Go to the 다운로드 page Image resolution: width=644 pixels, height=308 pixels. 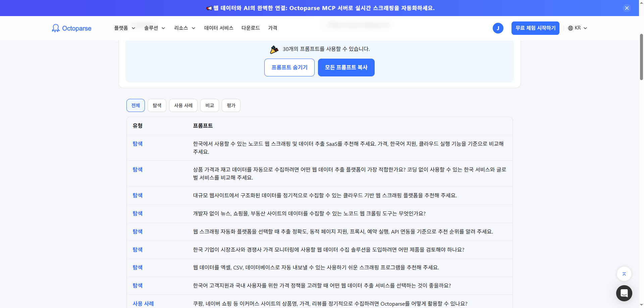pos(251,28)
